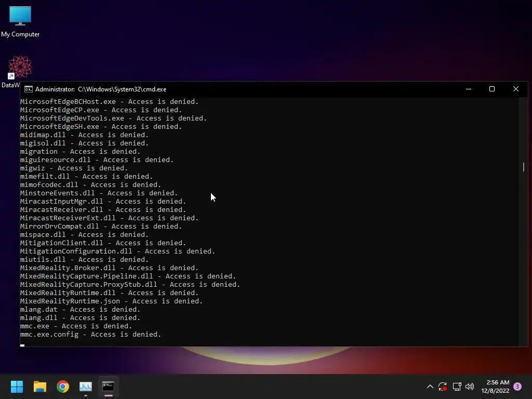Open the notification badge showing 3
The height and width of the screenshot is (399, 532).
(x=517, y=387)
